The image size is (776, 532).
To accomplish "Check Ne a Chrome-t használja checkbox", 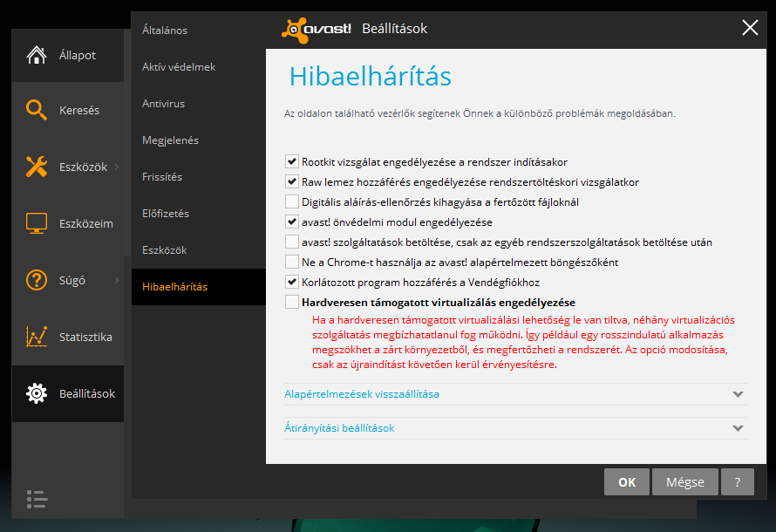I will 292,262.
